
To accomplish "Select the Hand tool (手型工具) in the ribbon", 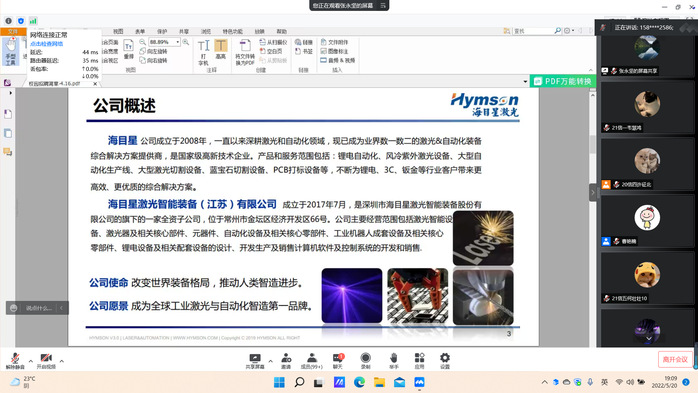I will point(10,52).
